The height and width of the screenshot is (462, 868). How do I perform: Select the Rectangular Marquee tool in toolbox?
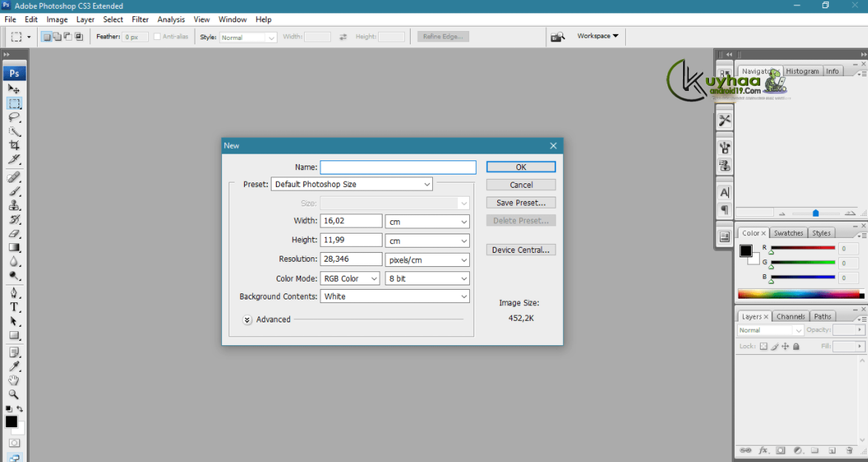14,103
